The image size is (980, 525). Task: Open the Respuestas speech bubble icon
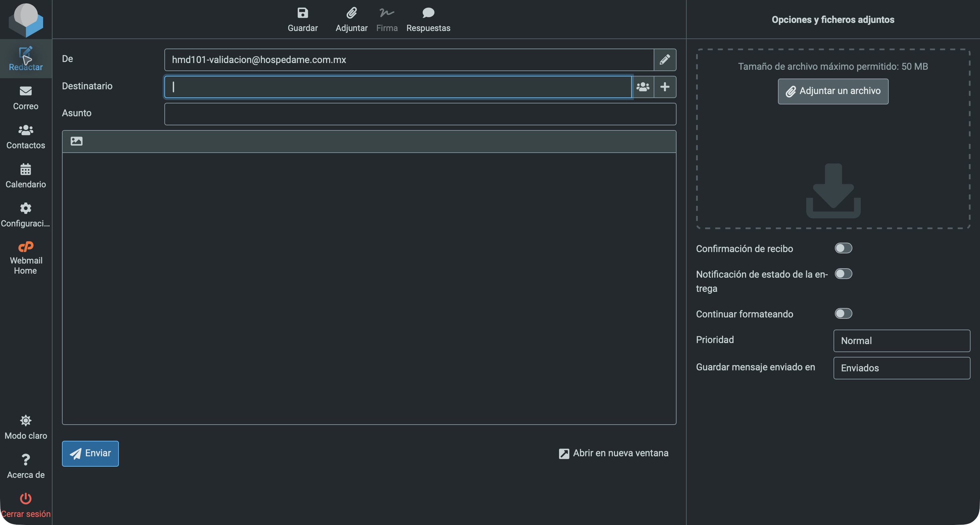click(428, 13)
